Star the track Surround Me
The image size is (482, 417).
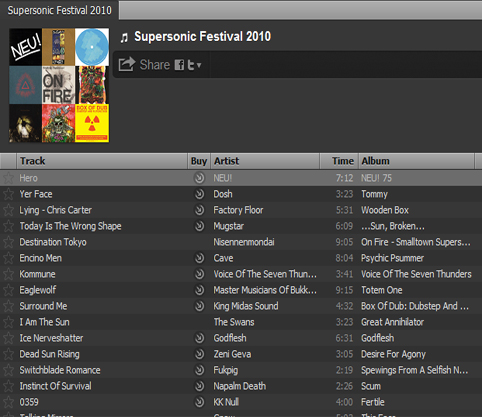8,306
